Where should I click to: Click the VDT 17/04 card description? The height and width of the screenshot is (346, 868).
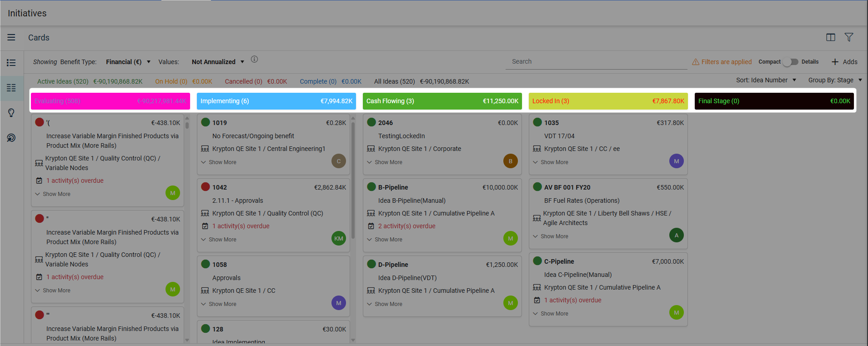click(559, 136)
